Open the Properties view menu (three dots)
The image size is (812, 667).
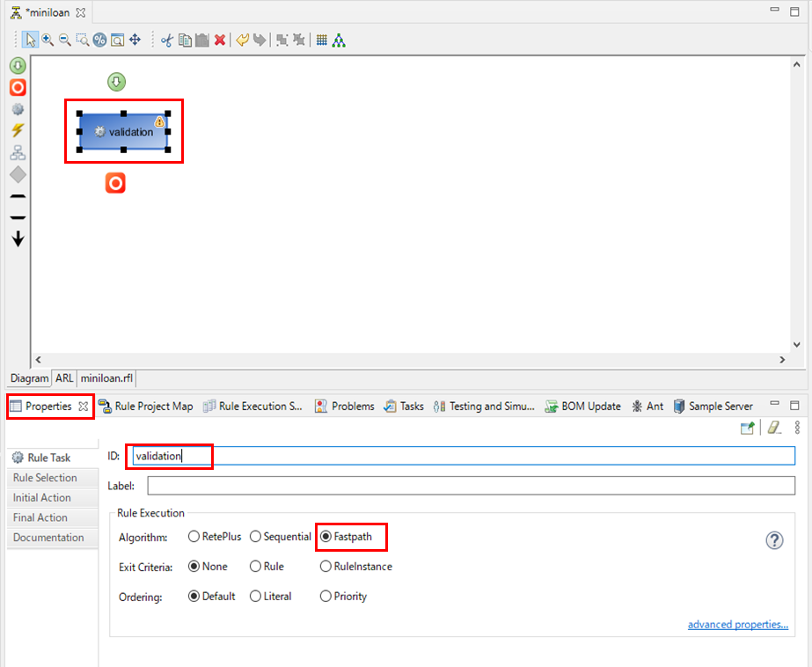pos(797,428)
